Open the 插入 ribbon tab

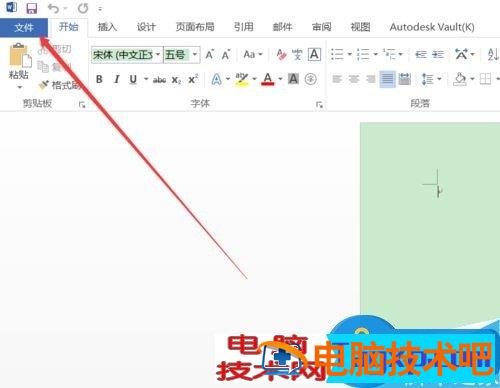[107, 27]
